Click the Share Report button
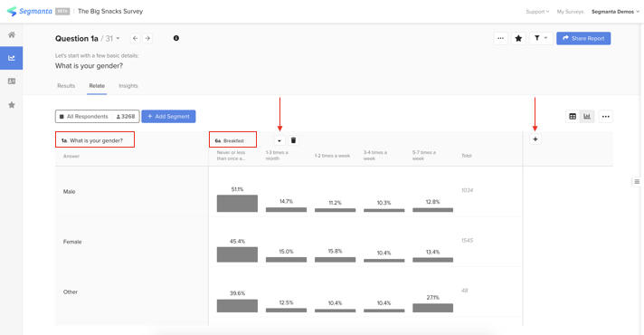This screenshot has width=644, height=335. 583,38
